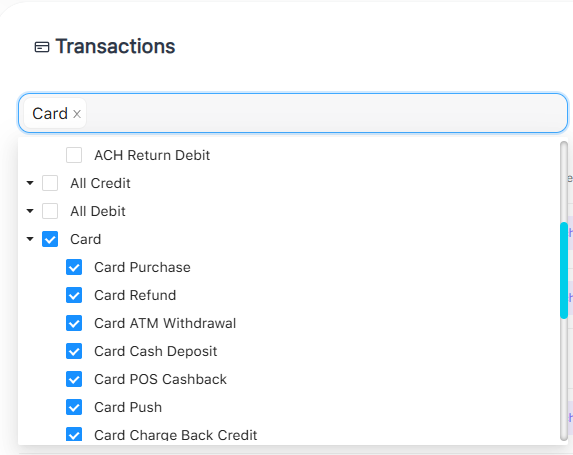The width and height of the screenshot is (573, 455).
Task: Click the Transactions card icon
Action: (x=42, y=47)
